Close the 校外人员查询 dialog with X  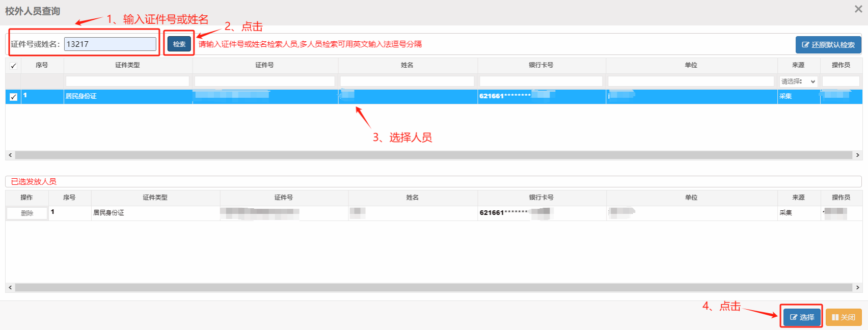(858, 9)
